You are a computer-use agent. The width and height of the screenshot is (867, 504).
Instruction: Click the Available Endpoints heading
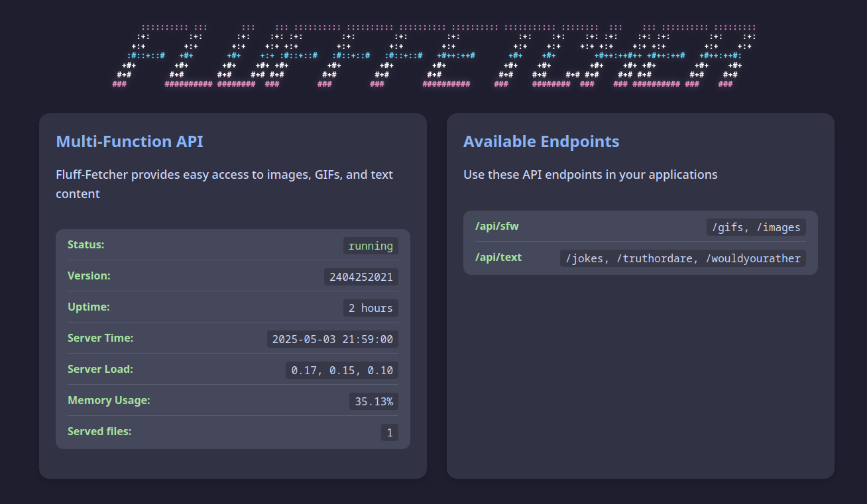click(541, 141)
